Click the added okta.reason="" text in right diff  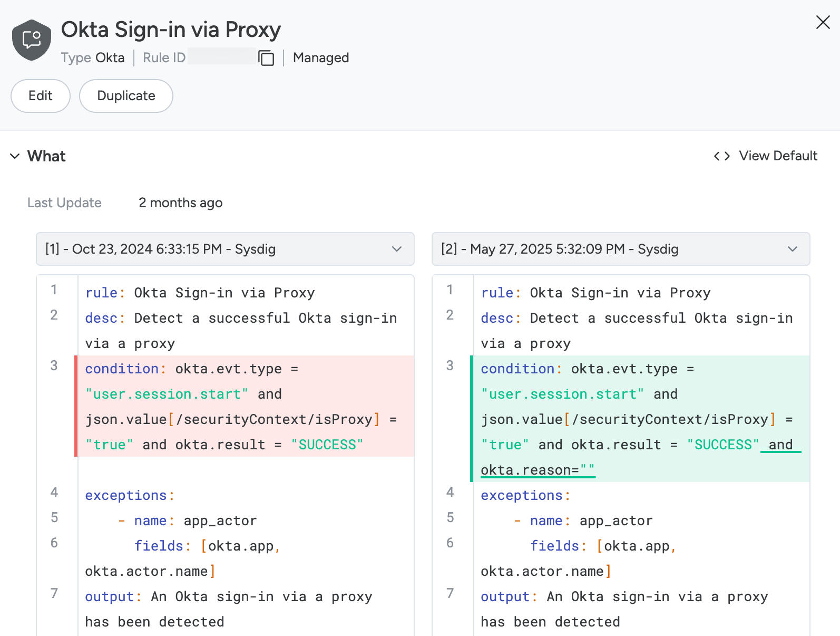(538, 470)
